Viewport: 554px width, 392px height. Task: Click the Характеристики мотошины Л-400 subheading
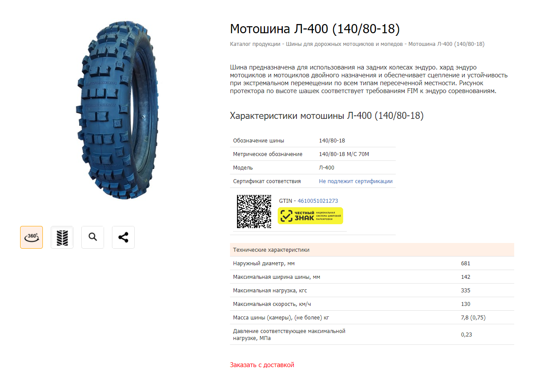point(327,116)
